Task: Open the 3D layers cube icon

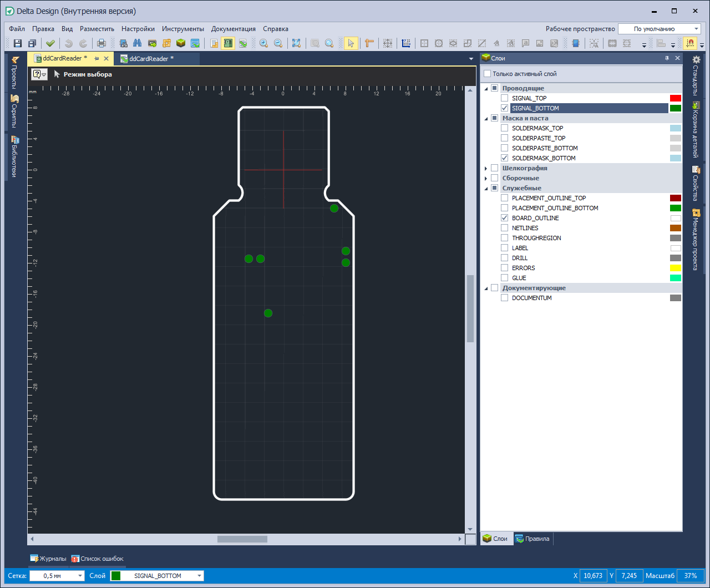Action: click(181, 43)
